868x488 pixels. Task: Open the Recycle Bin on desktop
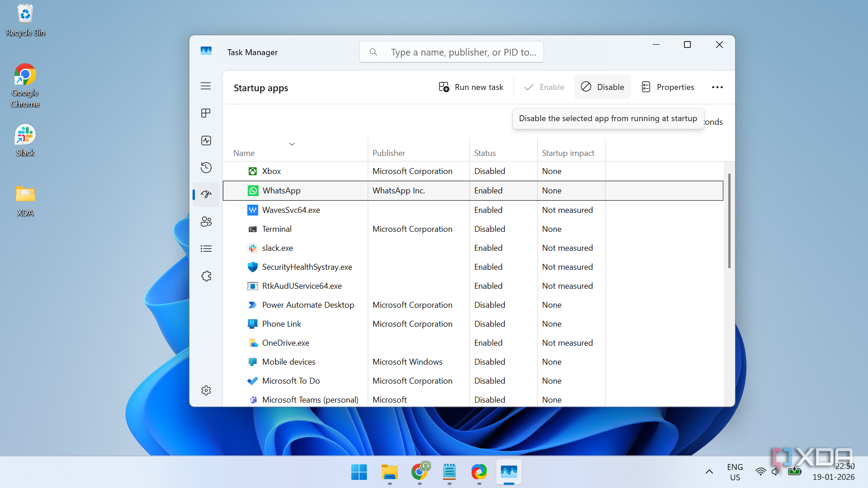pyautogui.click(x=25, y=20)
